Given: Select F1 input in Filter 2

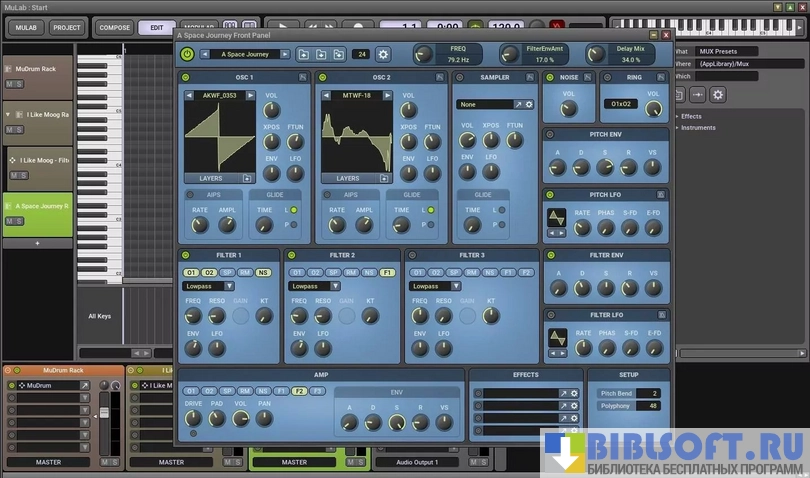Looking at the screenshot, I should [x=387, y=272].
